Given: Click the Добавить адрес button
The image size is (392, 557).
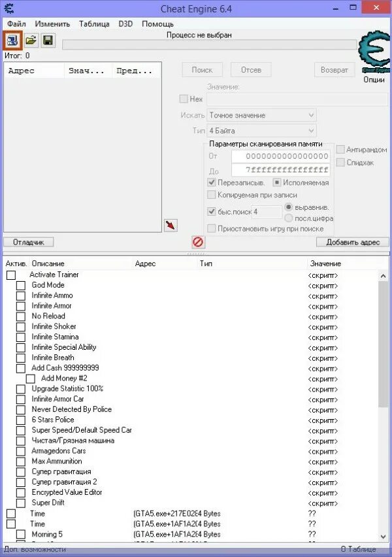Looking at the screenshot, I should coord(353,242).
